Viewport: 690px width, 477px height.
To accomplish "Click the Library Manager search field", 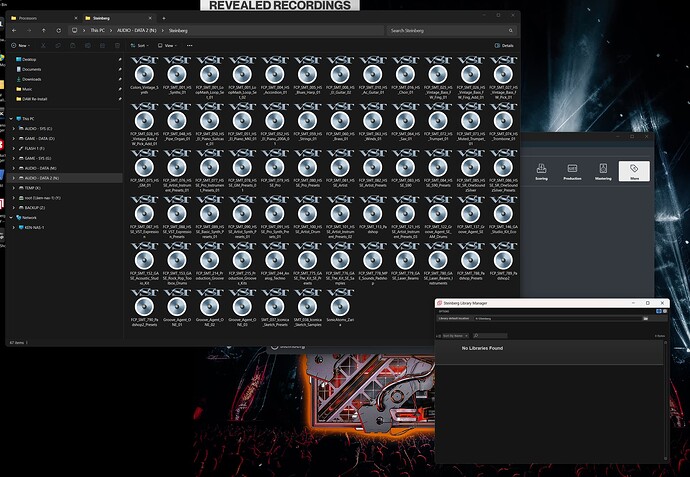I will click(490, 336).
